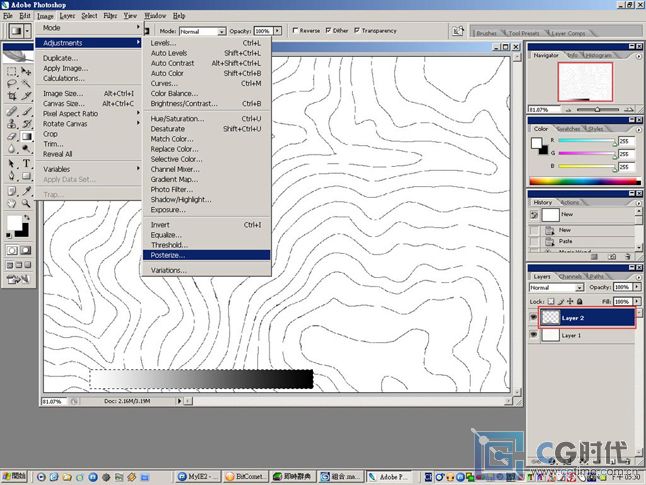This screenshot has height=485, width=646.
Task: Select the Move tool
Action: click(x=26, y=72)
